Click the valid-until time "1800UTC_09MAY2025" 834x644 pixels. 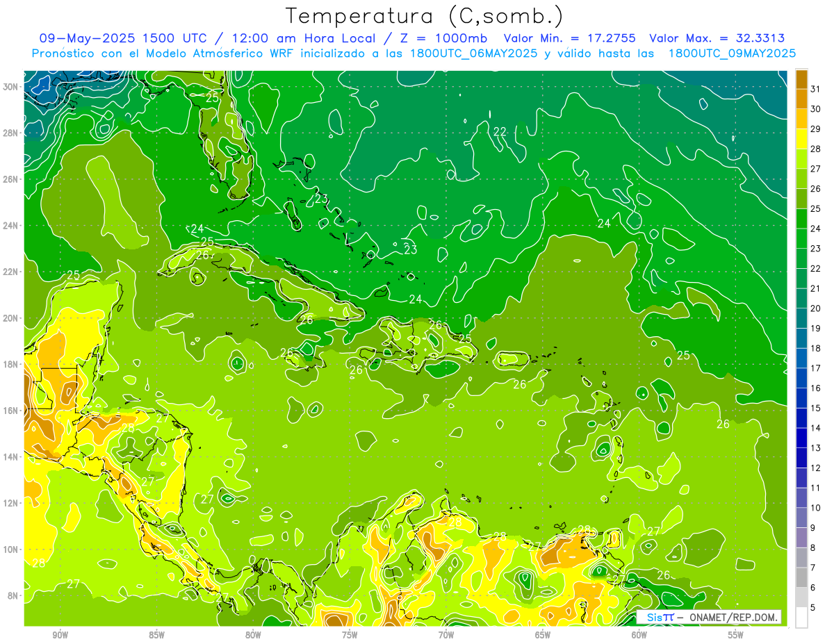732,53
